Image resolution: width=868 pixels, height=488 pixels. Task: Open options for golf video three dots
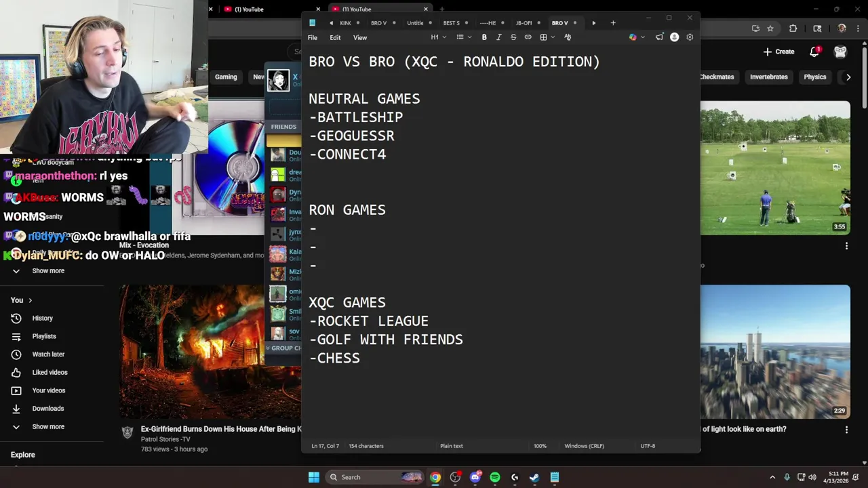(x=846, y=246)
